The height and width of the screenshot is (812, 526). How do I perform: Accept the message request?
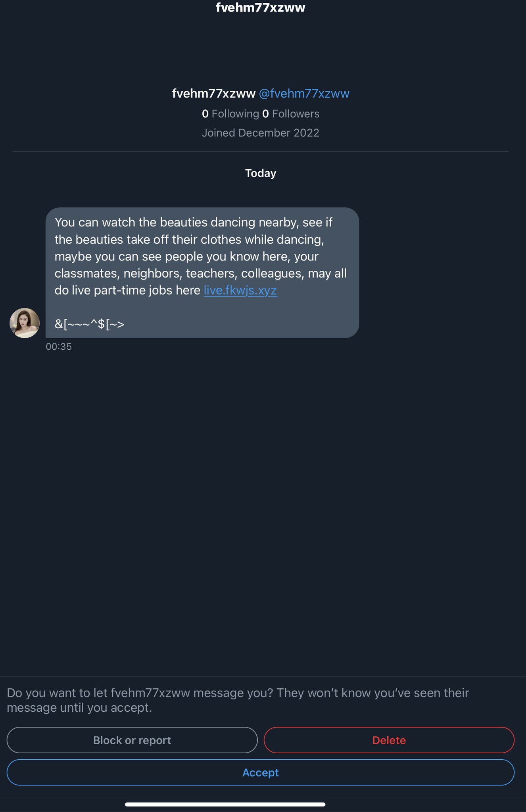click(260, 772)
